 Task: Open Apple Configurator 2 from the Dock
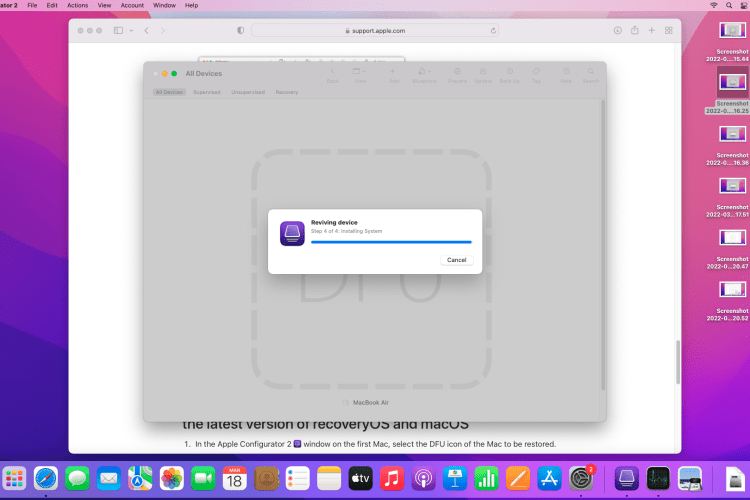click(x=627, y=478)
